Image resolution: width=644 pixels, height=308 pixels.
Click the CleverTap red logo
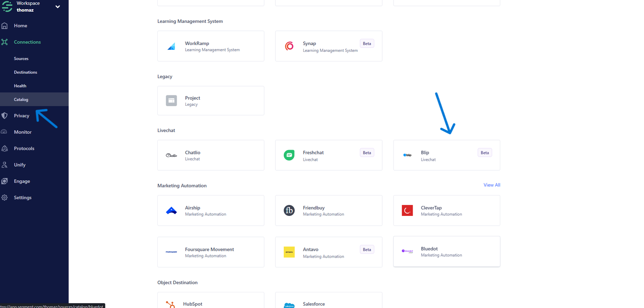407,210
